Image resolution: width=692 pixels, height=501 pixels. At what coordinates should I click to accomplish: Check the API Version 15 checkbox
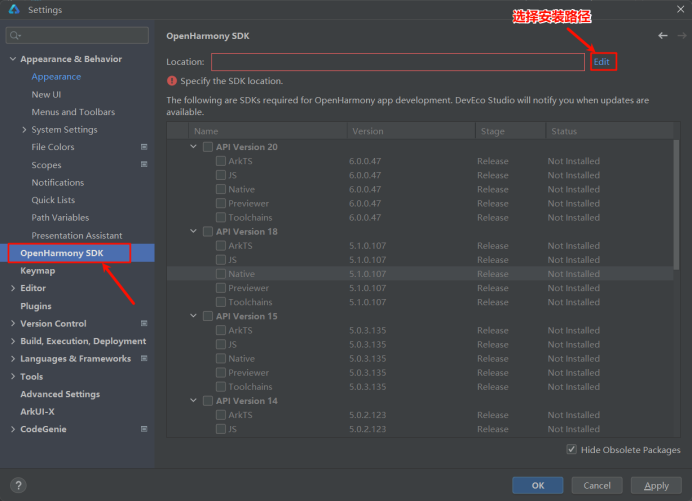[x=208, y=316]
